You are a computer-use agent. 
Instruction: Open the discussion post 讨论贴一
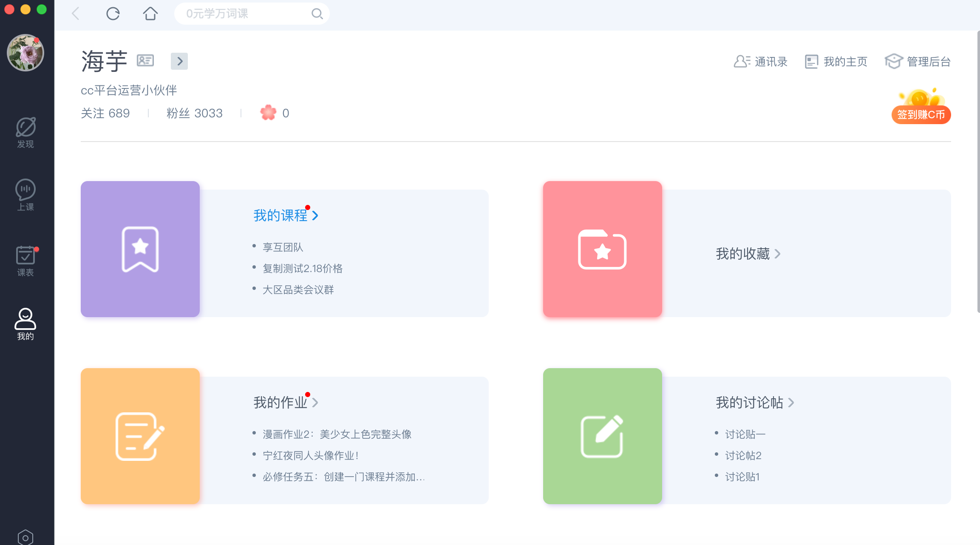point(745,434)
